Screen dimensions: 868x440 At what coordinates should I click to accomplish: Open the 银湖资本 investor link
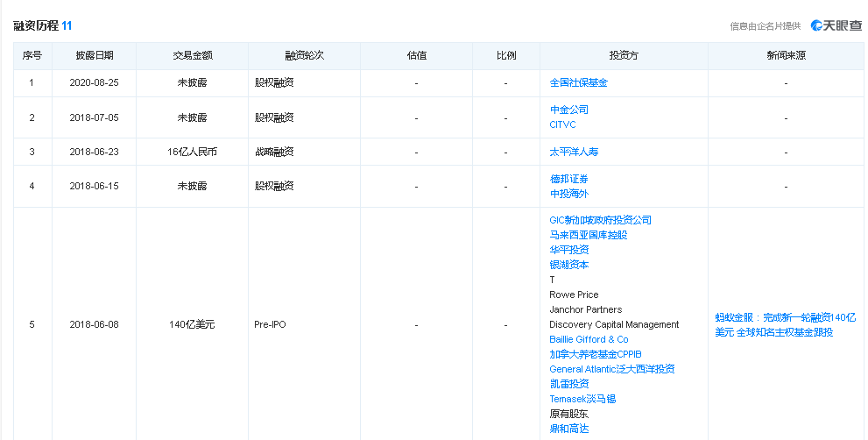[x=568, y=265]
